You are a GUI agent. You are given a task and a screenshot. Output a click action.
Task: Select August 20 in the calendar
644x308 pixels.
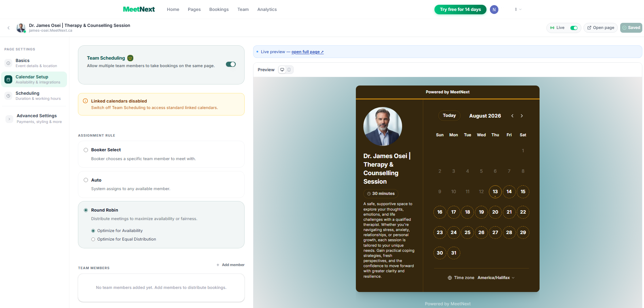[495, 212]
